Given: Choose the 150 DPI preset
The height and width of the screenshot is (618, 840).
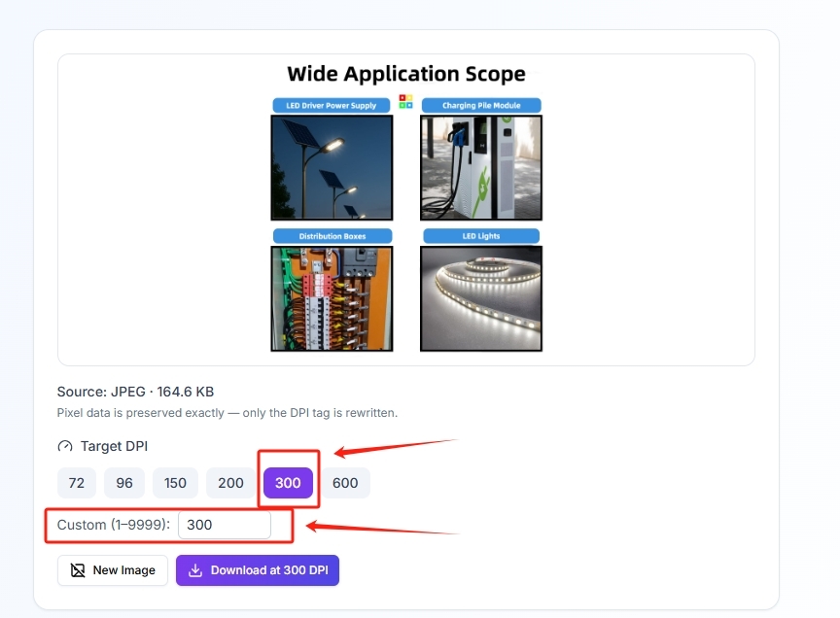Looking at the screenshot, I should (175, 483).
